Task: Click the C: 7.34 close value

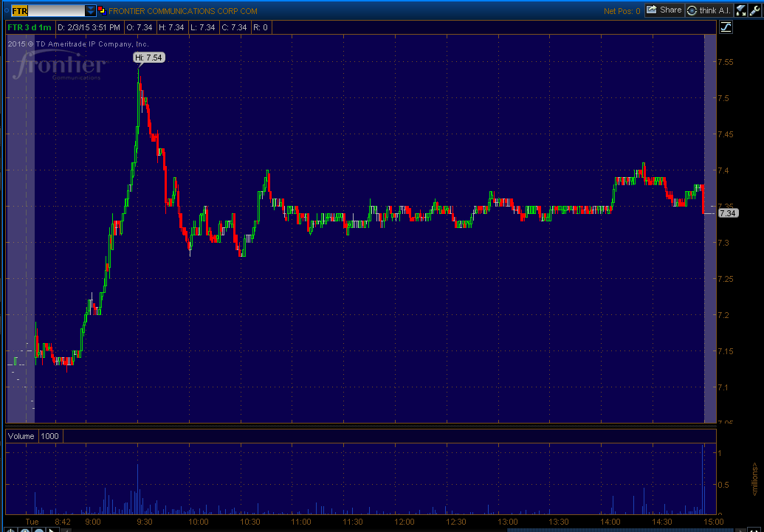Action: coord(234,28)
